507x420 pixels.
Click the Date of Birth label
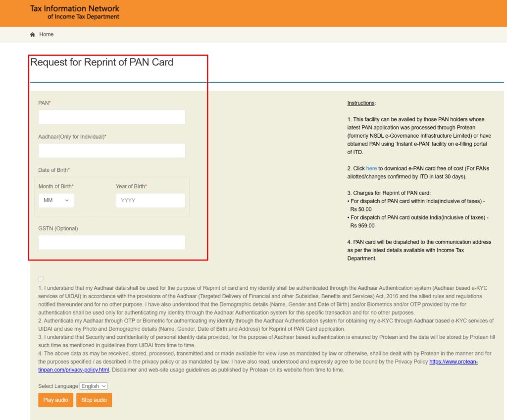(x=53, y=170)
